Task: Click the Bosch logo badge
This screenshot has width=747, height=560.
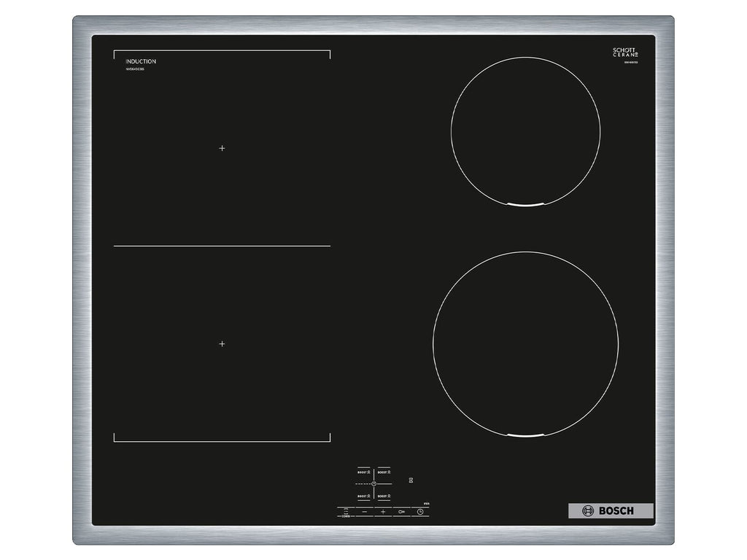Action: point(611,511)
